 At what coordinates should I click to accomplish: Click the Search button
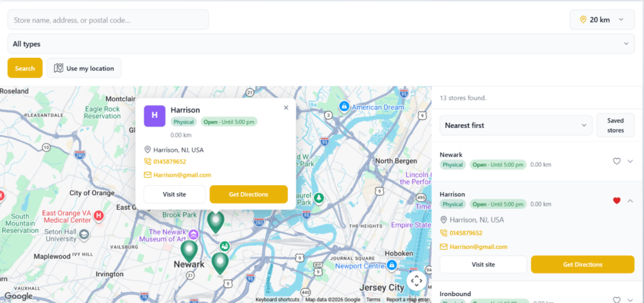(x=25, y=68)
